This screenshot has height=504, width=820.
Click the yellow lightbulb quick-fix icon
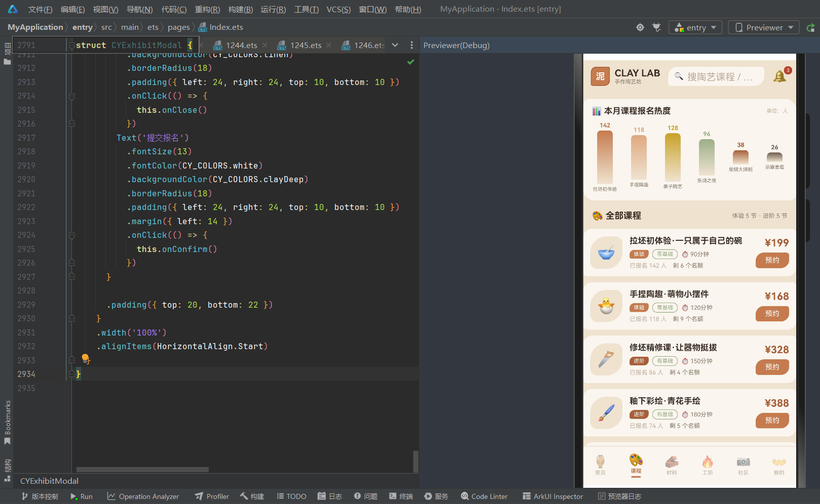pos(86,359)
